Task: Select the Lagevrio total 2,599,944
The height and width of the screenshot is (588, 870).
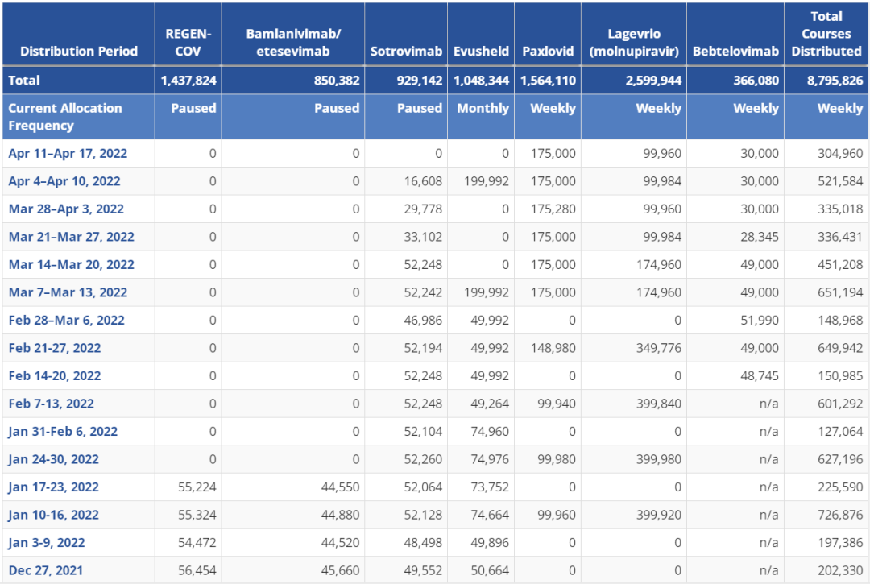Action: [653, 81]
